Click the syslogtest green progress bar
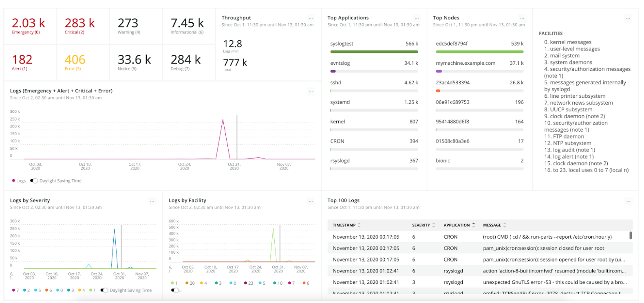Screen dimensions: 644x303 pos(374,52)
